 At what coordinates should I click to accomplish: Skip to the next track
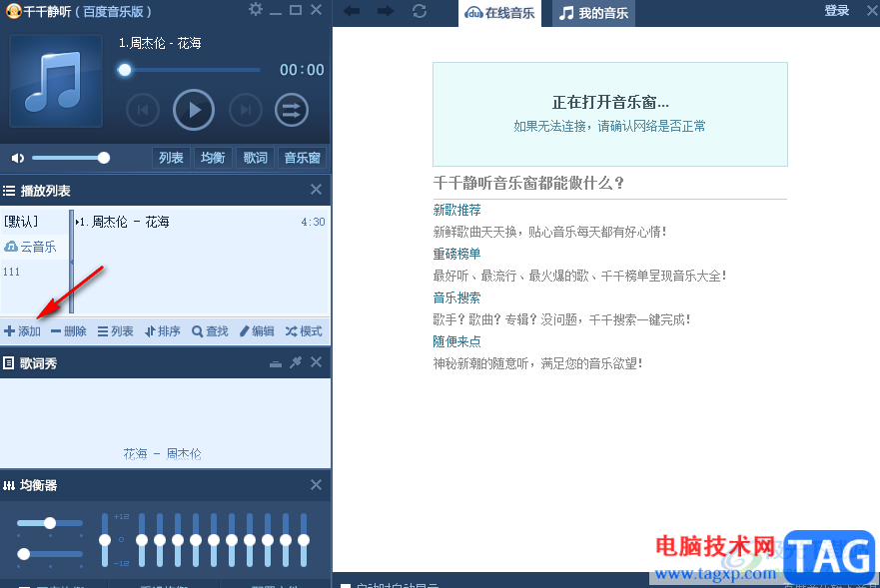pyautogui.click(x=246, y=110)
